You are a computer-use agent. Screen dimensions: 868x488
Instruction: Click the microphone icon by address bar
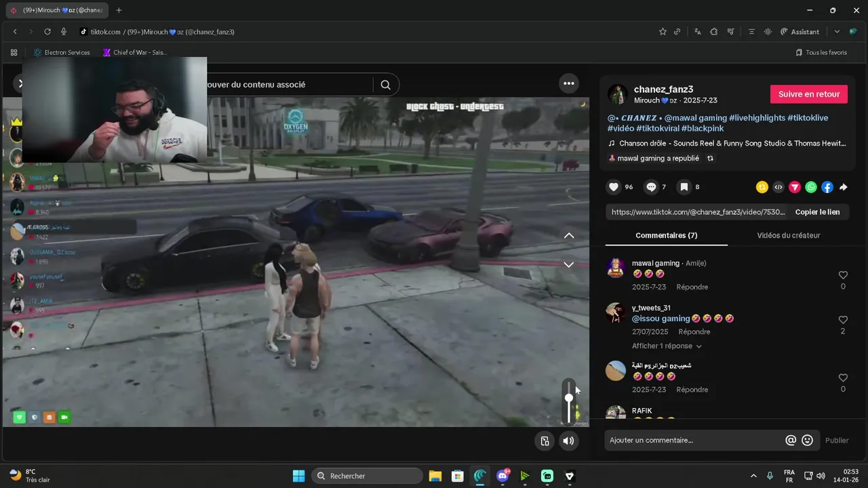click(x=64, y=32)
